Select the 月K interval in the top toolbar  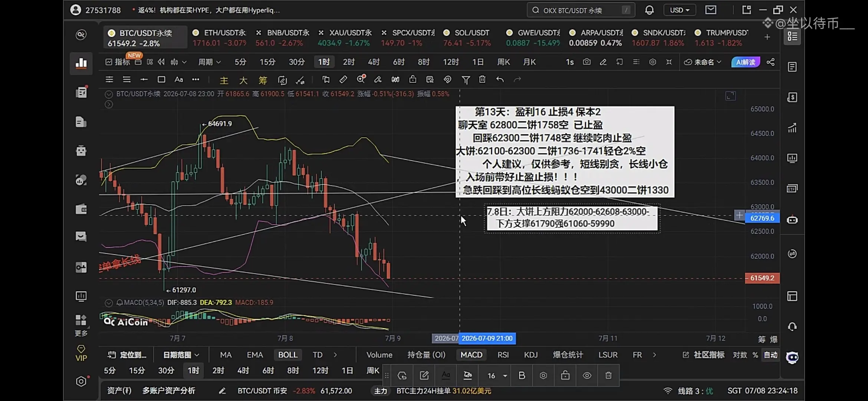tap(529, 62)
